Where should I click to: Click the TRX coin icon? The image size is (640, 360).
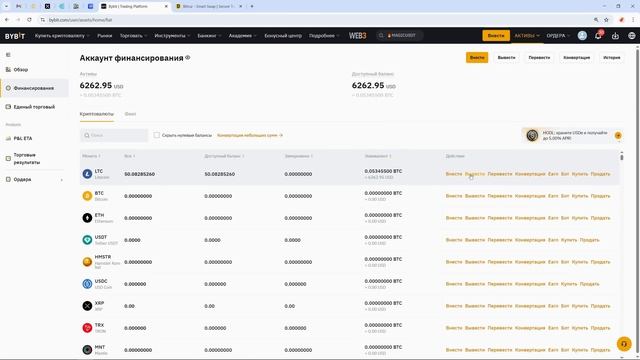click(87, 328)
